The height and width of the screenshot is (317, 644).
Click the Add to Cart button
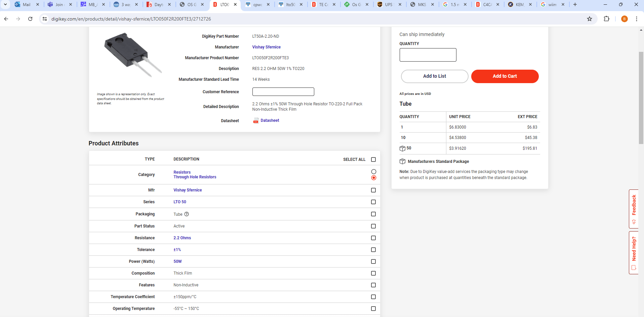(x=505, y=76)
